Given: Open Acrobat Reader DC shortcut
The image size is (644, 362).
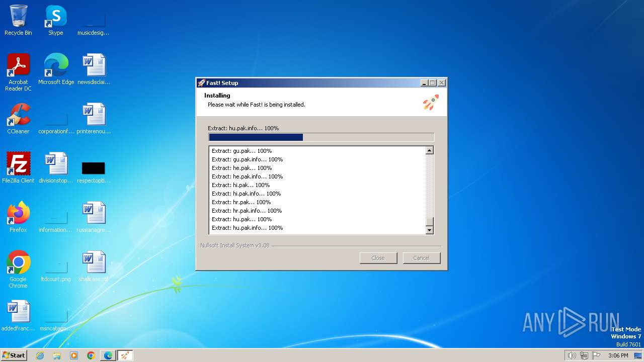Looking at the screenshot, I should click(18, 72).
